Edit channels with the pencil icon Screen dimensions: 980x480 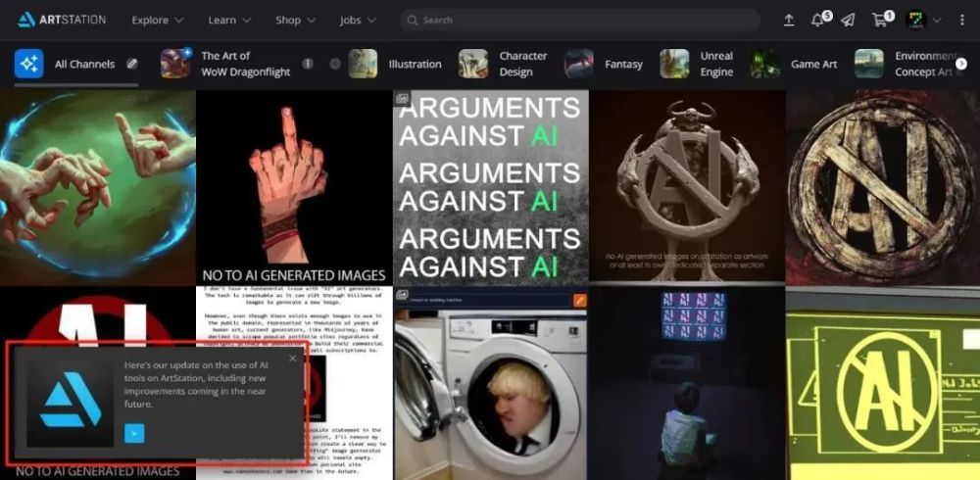point(132,64)
